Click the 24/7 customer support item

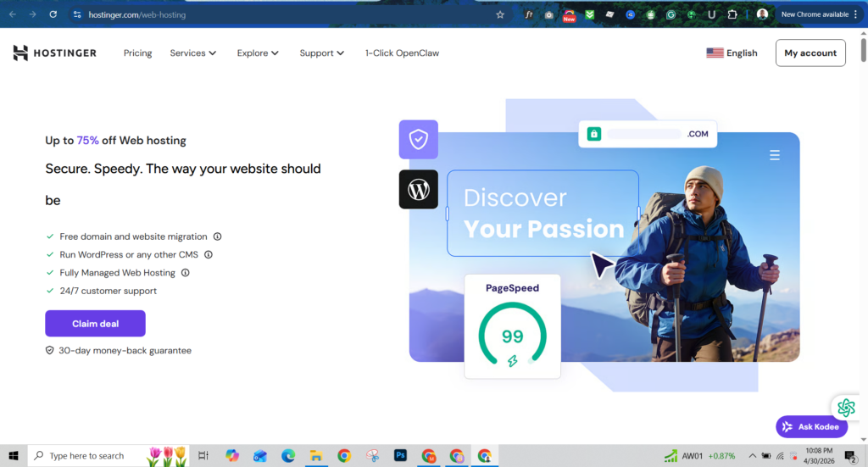(x=108, y=291)
